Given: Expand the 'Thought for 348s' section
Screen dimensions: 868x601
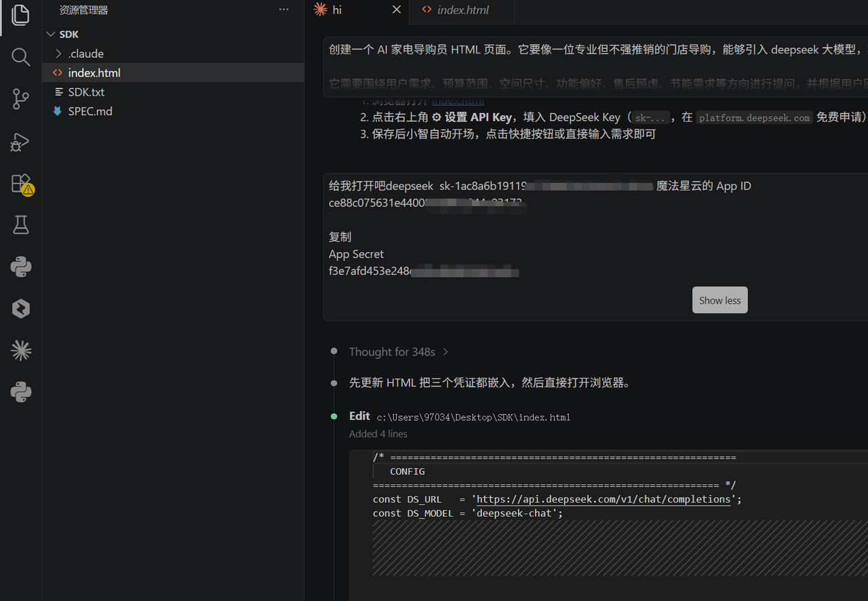Looking at the screenshot, I should point(399,352).
